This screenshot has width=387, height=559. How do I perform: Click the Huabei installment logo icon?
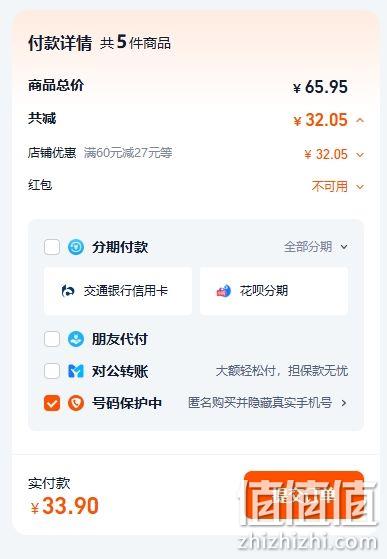coord(224,291)
